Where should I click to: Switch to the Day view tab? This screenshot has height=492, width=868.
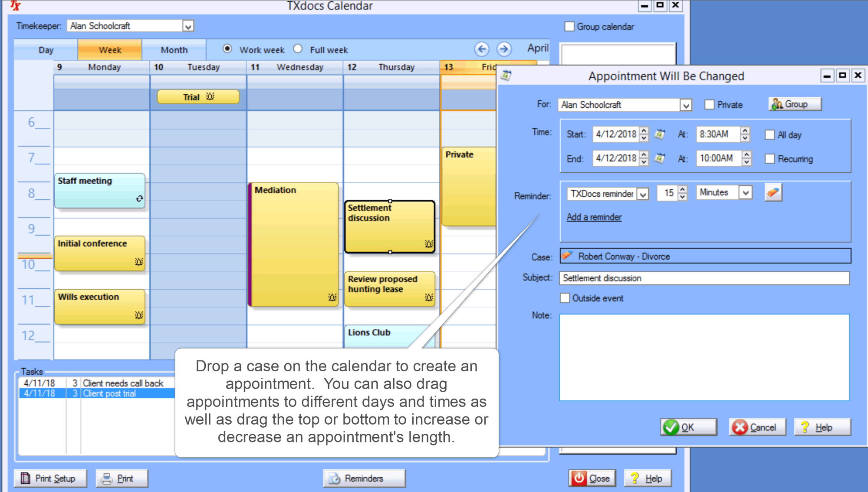(45, 50)
